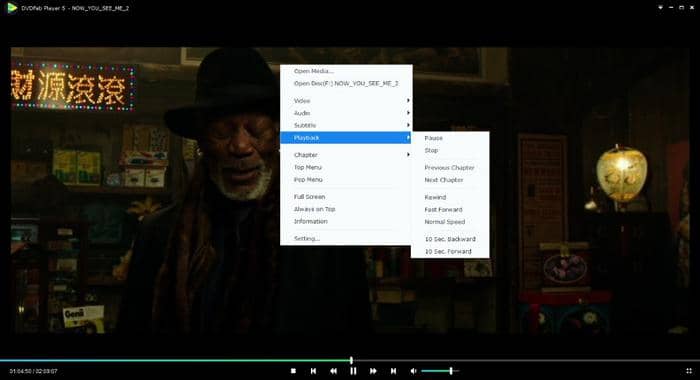This screenshot has height=380, width=700.
Task: Click the fast forward icon in control bar
Action: pyautogui.click(x=373, y=371)
